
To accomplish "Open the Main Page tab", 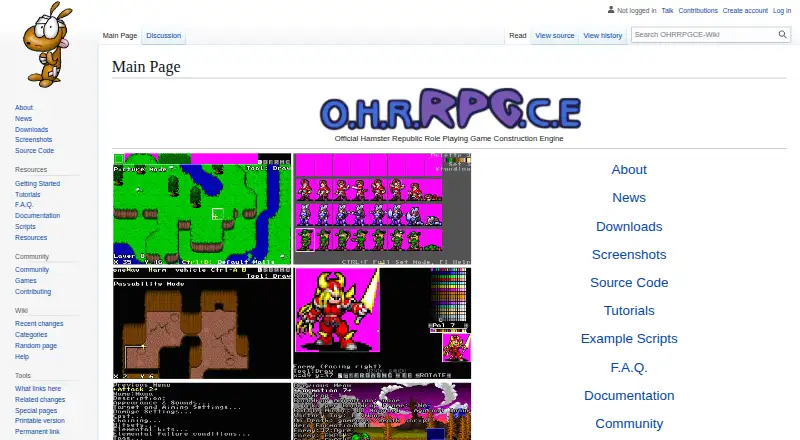I will pyautogui.click(x=120, y=35).
